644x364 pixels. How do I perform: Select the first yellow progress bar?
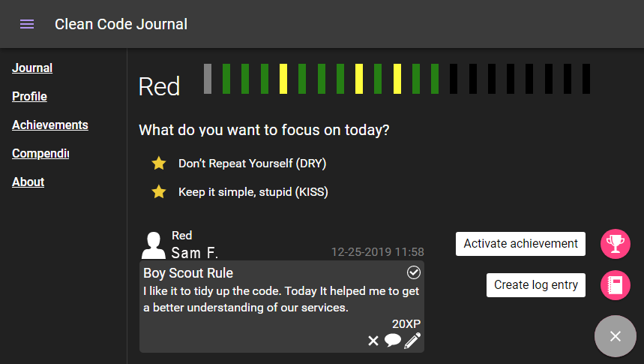[283, 79]
